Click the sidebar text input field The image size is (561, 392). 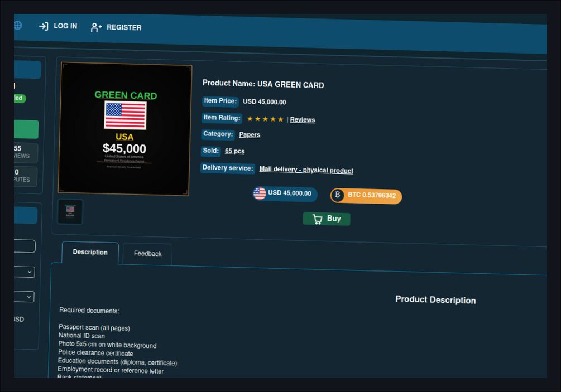pos(25,246)
